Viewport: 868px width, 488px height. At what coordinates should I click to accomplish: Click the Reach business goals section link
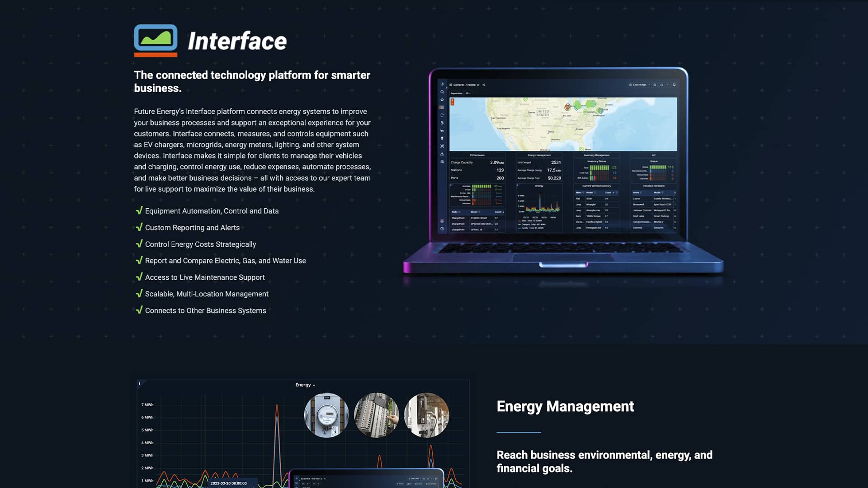(x=604, y=462)
